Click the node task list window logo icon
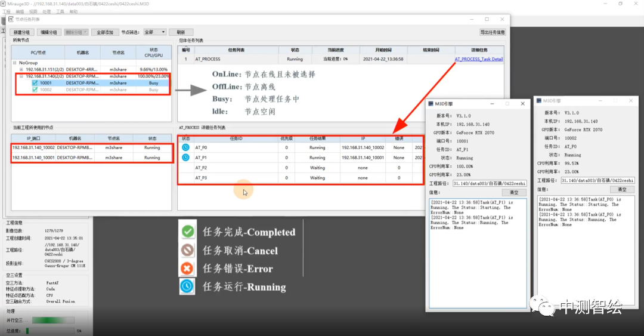Image resolution: width=644 pixels, height=336 pixels. (10, 19)
